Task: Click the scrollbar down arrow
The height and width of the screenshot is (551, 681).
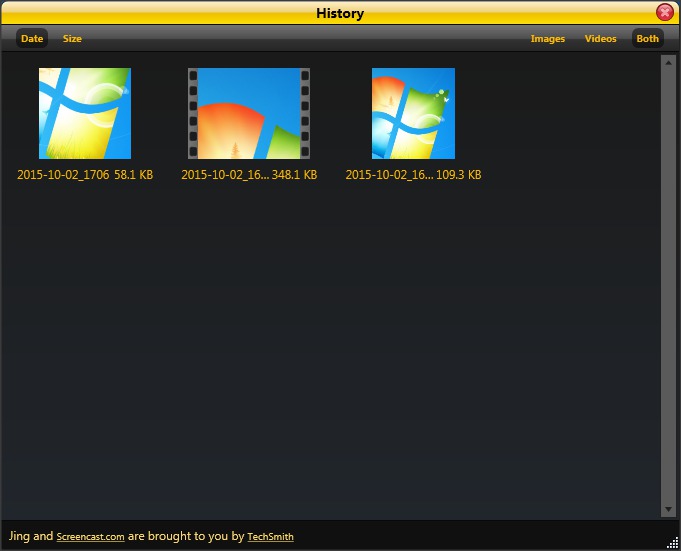Action: 668,509
